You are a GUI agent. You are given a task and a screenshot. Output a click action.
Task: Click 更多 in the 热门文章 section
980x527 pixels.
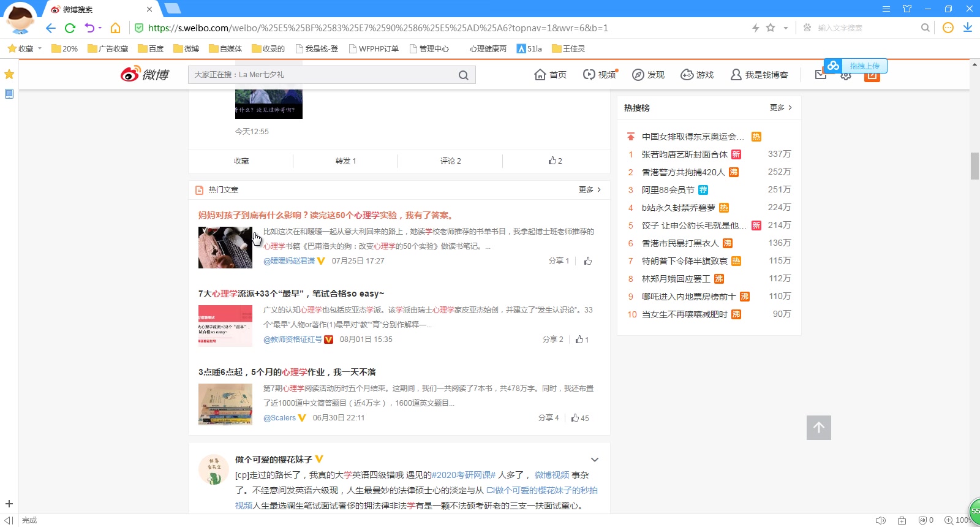pyautogui.click(x=590, y=189)
